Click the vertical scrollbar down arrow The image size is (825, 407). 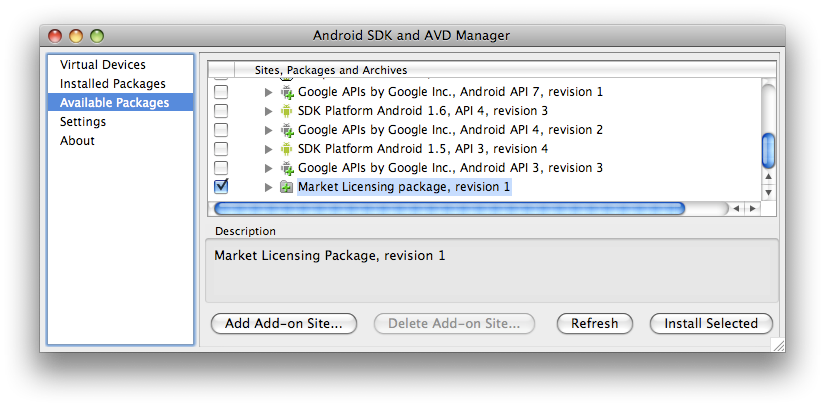coord(768,192)
